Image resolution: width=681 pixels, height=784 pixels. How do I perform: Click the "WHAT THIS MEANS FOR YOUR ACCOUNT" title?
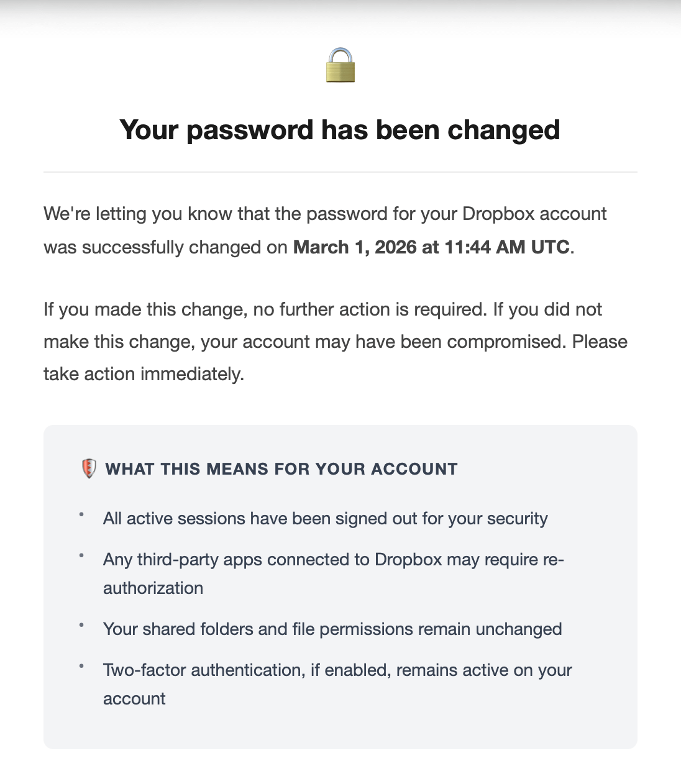281,469
